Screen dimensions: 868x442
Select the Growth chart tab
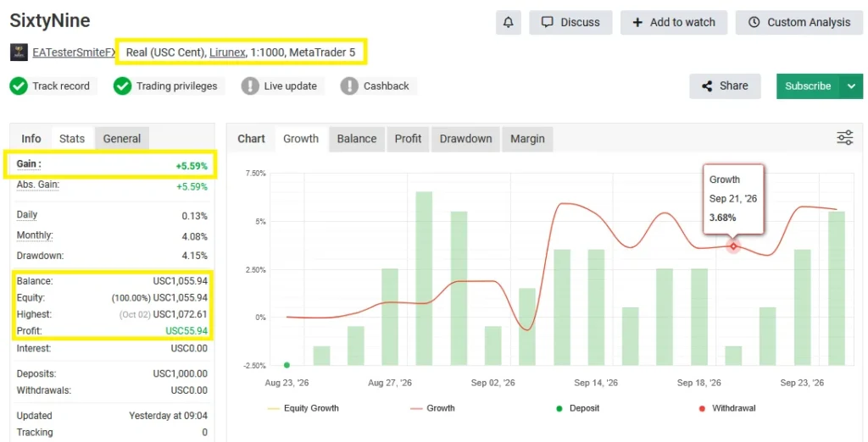[x=301, y=139]
